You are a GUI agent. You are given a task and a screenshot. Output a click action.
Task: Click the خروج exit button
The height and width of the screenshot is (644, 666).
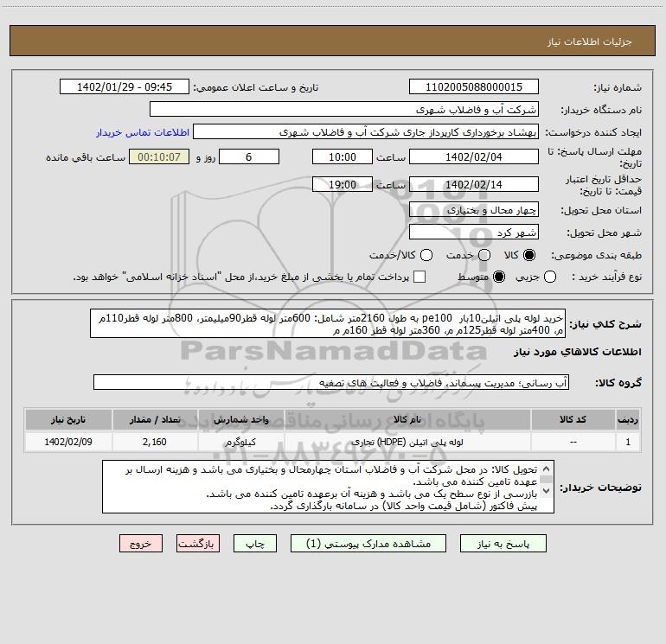pos(141,544)
